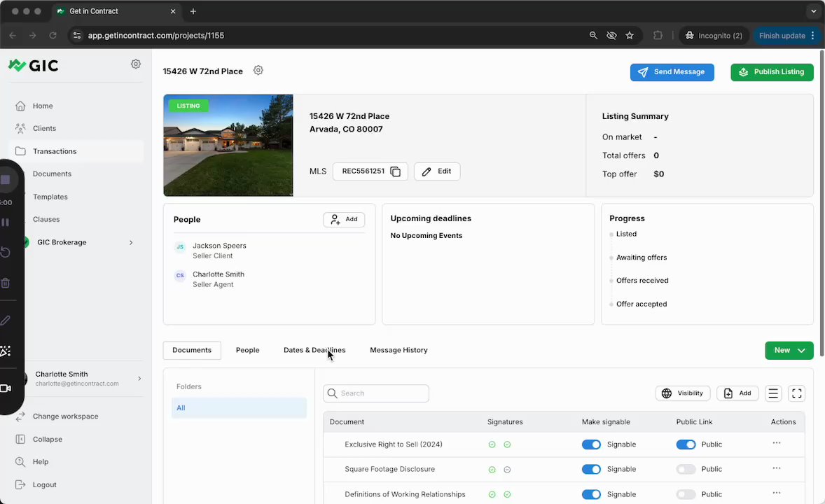The width and height of the screenshot is (825, 504).
Task: Select the All folder
Action: tap(239, 407)
